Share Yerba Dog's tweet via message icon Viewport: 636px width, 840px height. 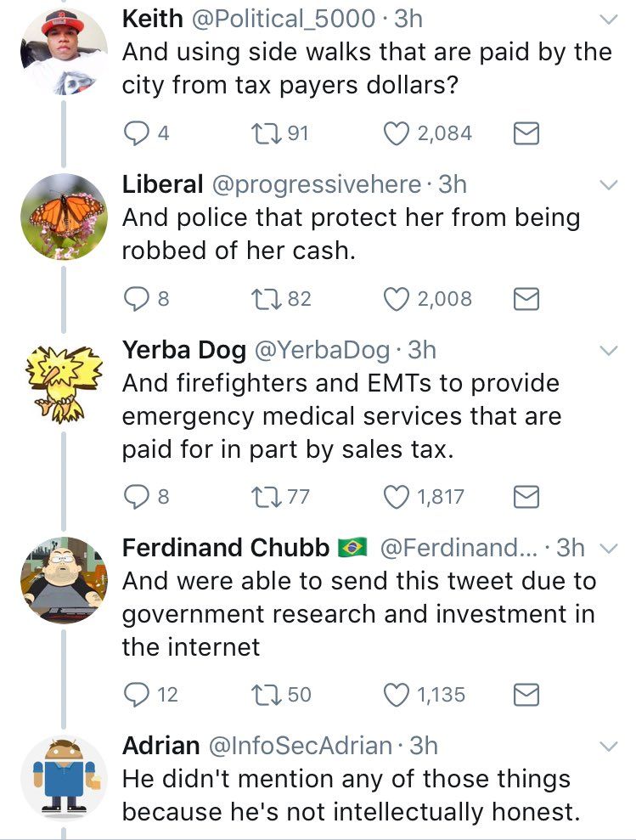tap(527, 496)
